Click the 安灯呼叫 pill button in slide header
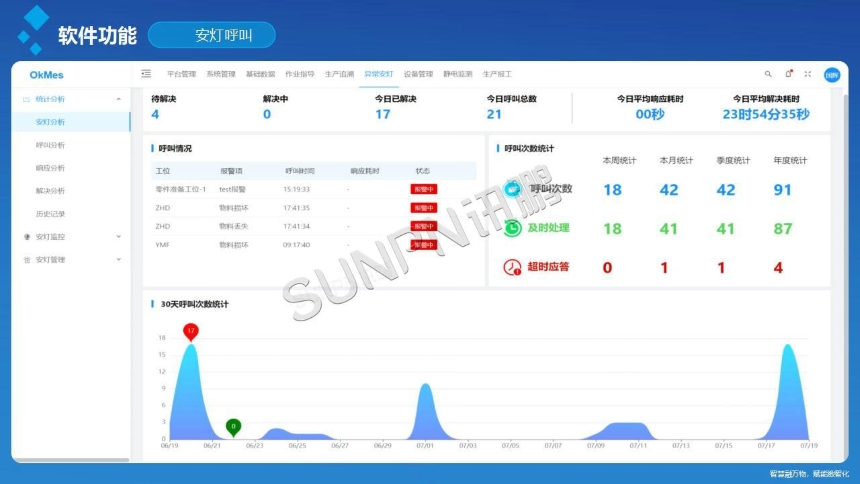 [x=212, y=35]
